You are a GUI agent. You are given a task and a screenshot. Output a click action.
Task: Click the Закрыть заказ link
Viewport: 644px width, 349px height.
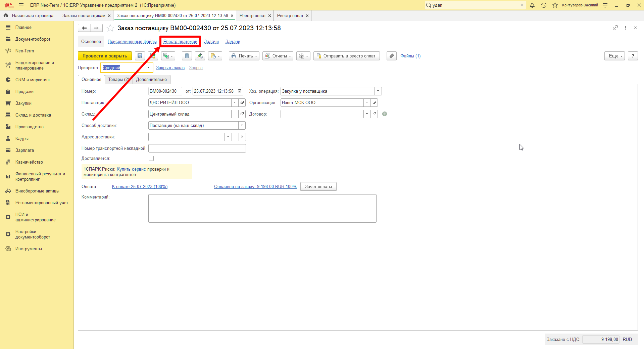click(170, 68)
